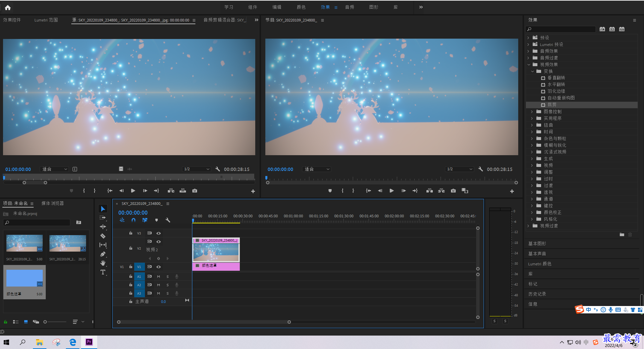
Task: Open timeline display settings wrench
Action: click(x=168, y=220)
